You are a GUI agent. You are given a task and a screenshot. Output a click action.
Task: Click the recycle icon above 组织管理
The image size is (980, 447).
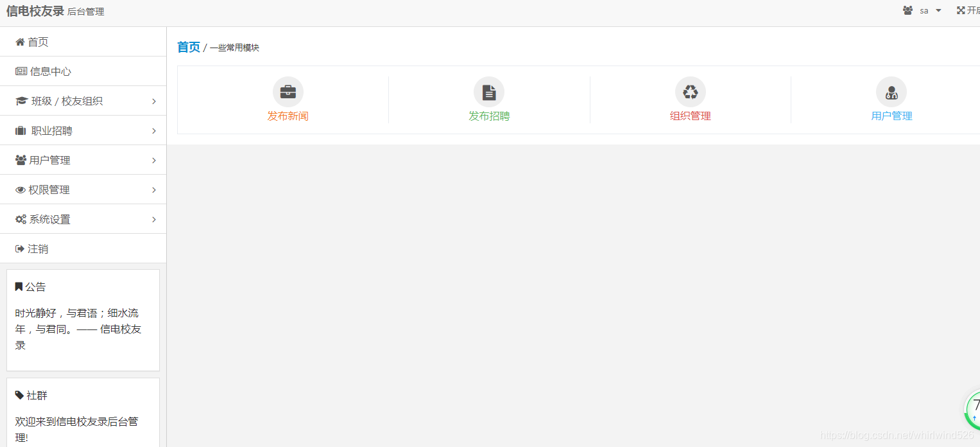(x=691, y=92)
